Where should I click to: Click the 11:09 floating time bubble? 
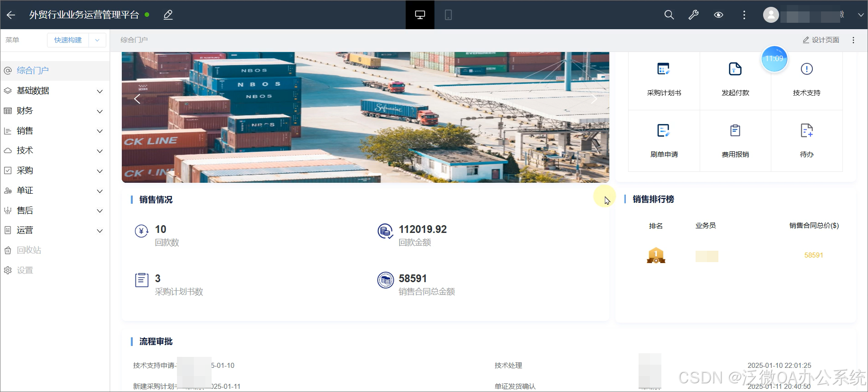pos(774,59)
